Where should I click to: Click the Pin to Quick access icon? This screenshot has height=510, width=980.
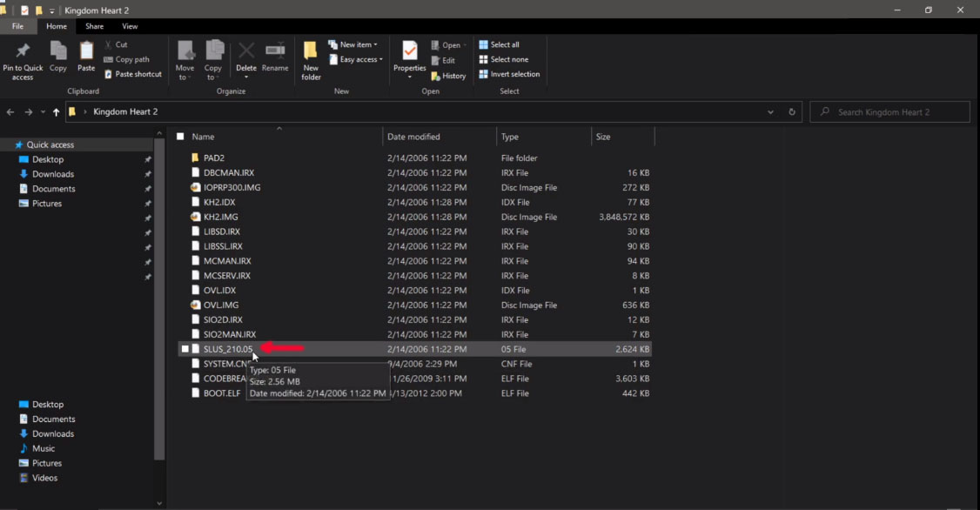pos(23,52)
